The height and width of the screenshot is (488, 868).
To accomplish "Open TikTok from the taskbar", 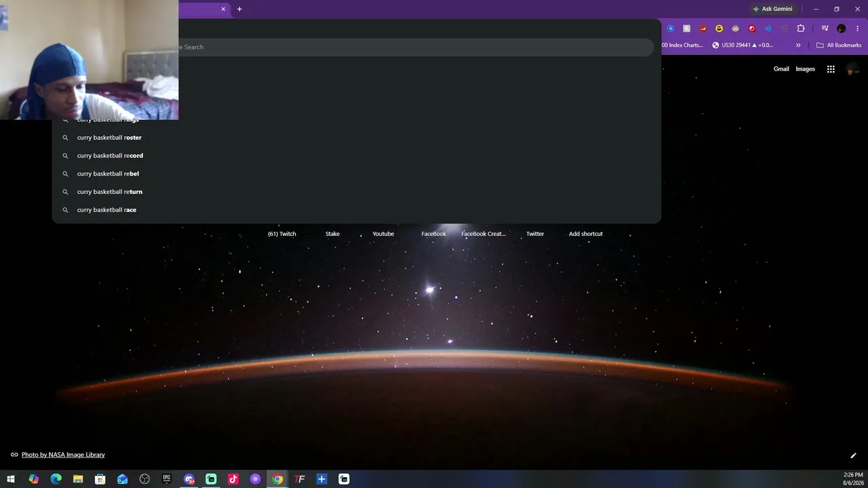I will tap(233, 479).
